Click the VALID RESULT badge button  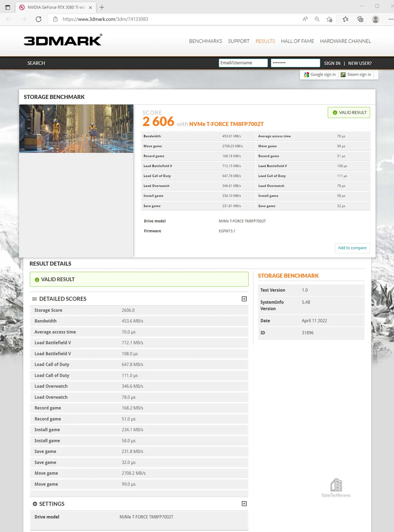349,113
